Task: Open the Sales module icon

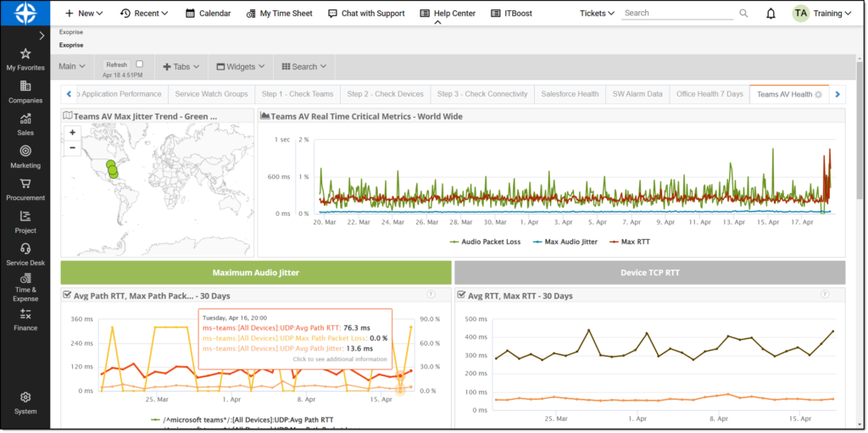Action: pyautogui.click(x=25, y=118)
